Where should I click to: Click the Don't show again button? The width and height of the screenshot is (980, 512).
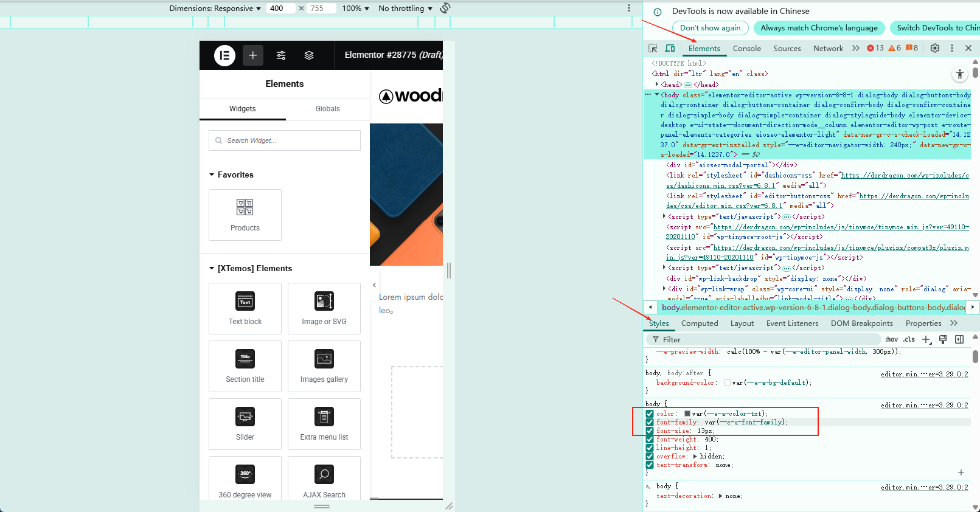point(710,28)
